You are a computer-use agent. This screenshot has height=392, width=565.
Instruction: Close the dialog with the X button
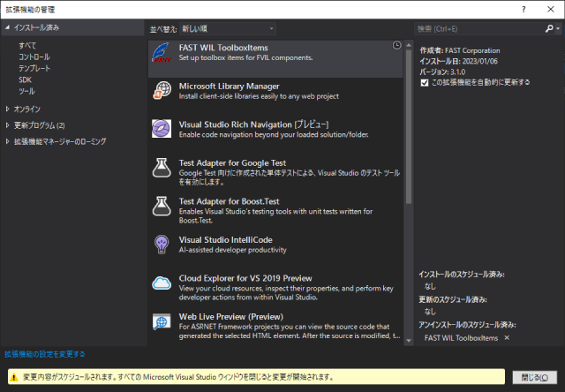(x=551, y=10)
